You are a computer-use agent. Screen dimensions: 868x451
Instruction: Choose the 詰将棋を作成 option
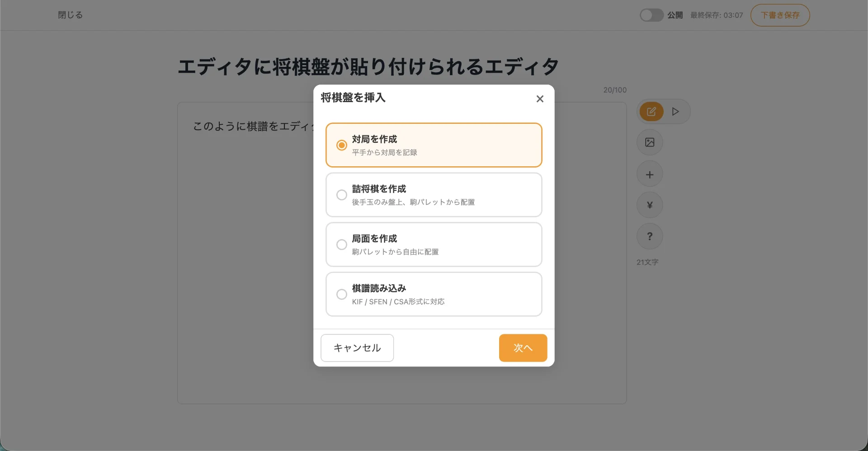click(341, 195)
